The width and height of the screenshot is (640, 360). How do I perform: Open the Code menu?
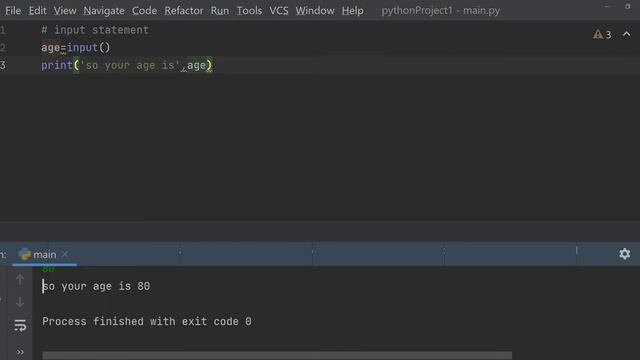point(144,11)
